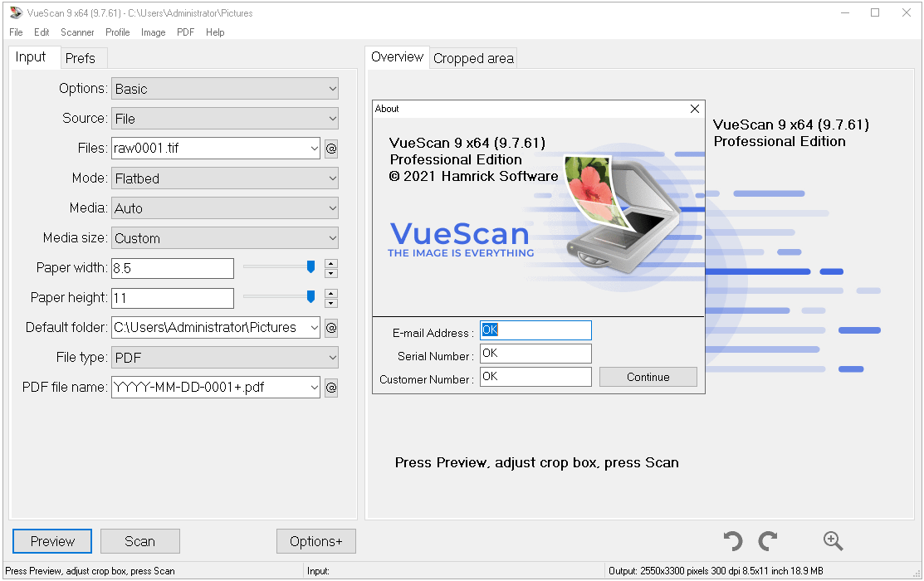Open the Source dropdown showing File
The width and height of the screenshot is (924, 581).
tap(224, 119)
